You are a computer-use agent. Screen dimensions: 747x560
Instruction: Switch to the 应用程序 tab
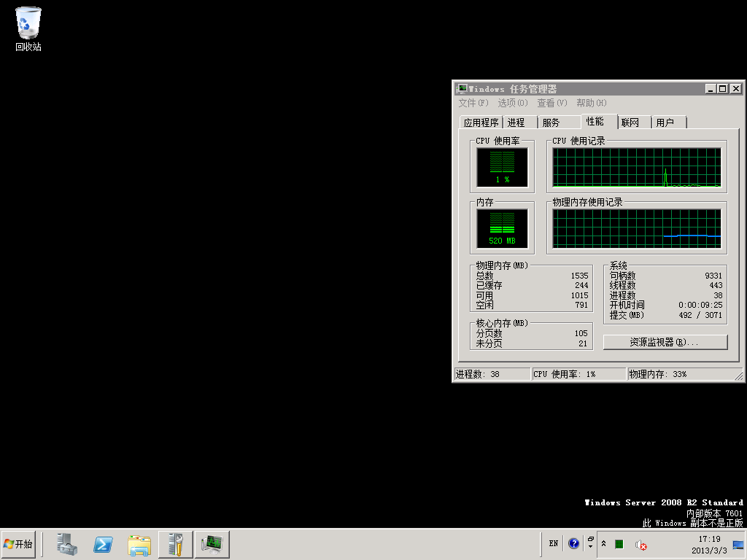click(481, 122)
